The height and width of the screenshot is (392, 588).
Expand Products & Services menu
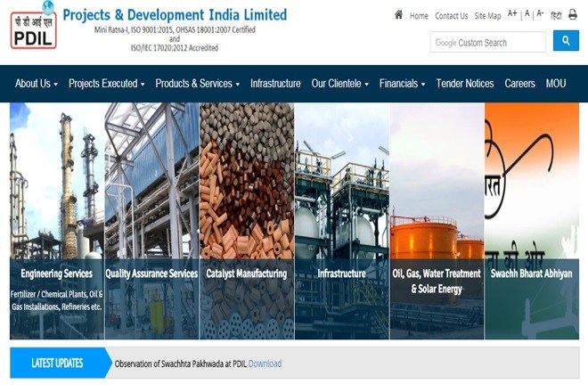click(198, 83)
